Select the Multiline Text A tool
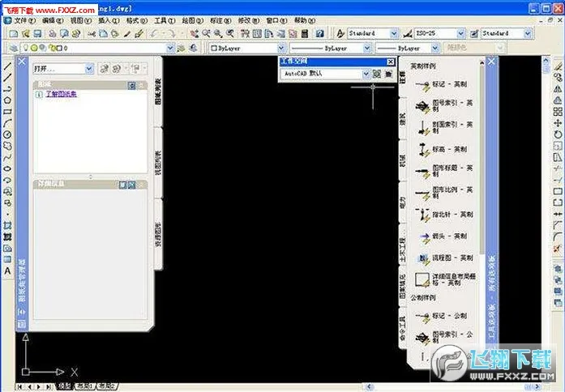The height and width of the screenshot is (392, 565). tap(7, 271)
